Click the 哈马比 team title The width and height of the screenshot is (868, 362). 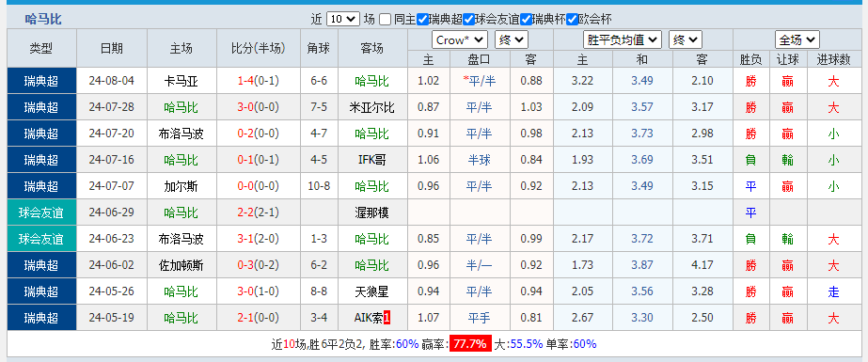point(43,20)
